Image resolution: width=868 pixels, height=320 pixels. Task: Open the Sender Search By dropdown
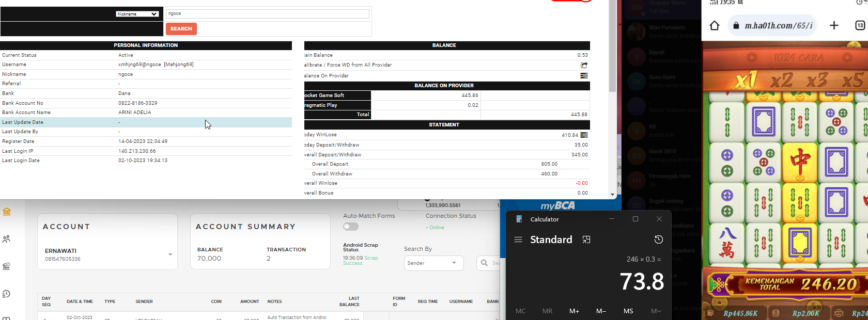coord(433,263)
